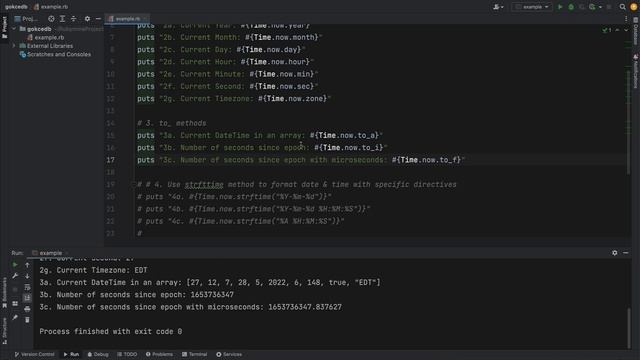The height and width of the screenshot is (360, 640).
Task: Hide the Run tool window
Action: click(x=626, y=253)
